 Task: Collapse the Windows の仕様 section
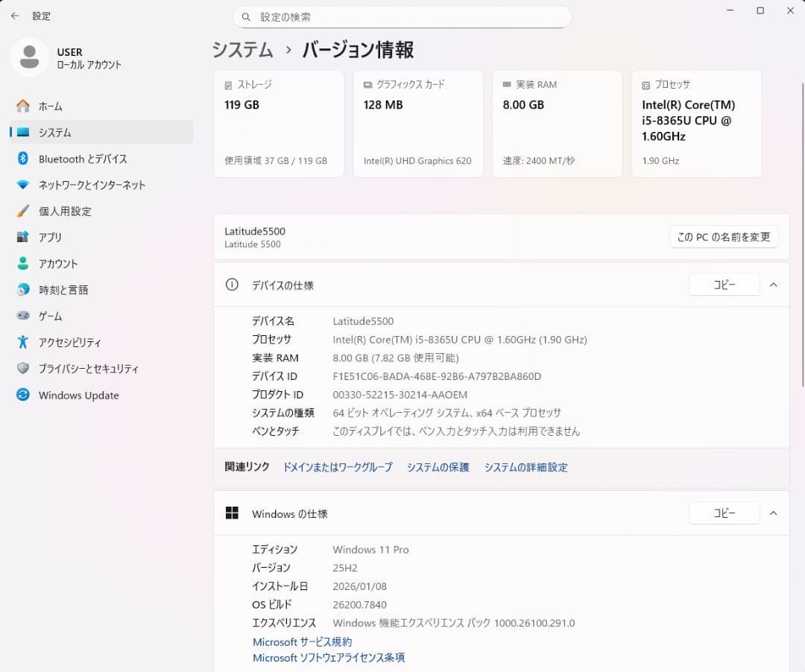[773, 513]
